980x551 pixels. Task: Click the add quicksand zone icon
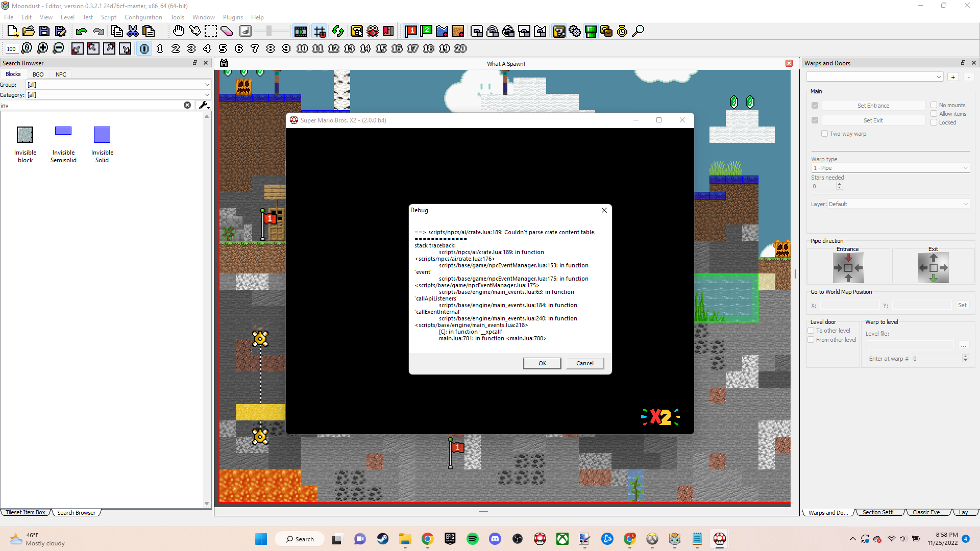point(458,32)
